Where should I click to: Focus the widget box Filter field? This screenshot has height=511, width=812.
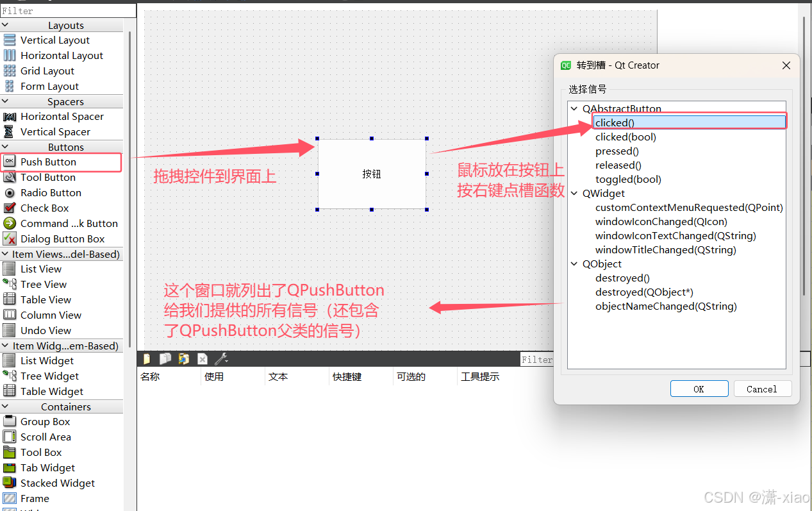point(68,10)
